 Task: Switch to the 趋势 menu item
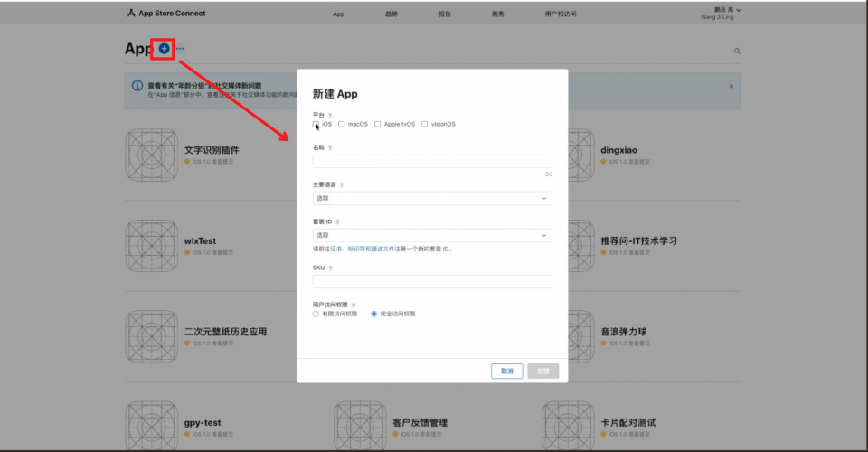click(392, 14)
